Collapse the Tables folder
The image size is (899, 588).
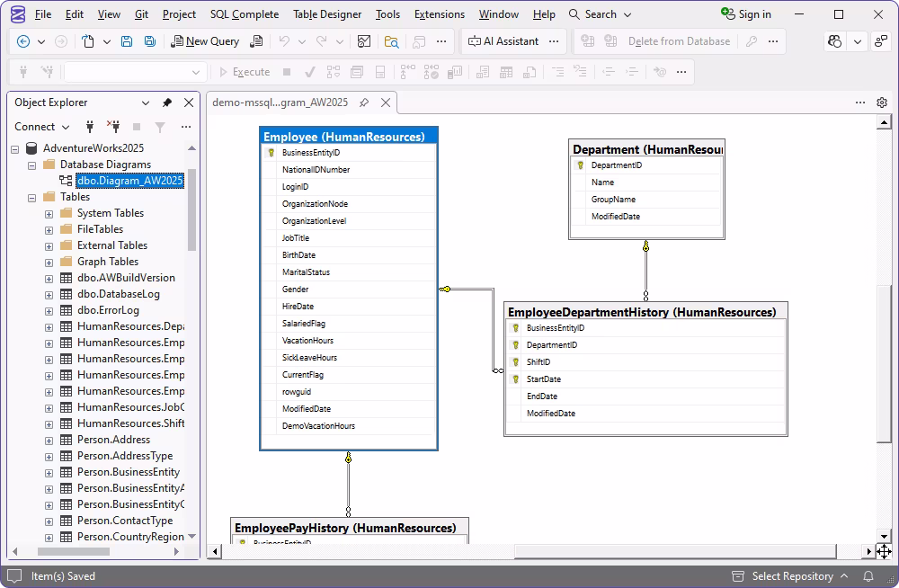32,197
